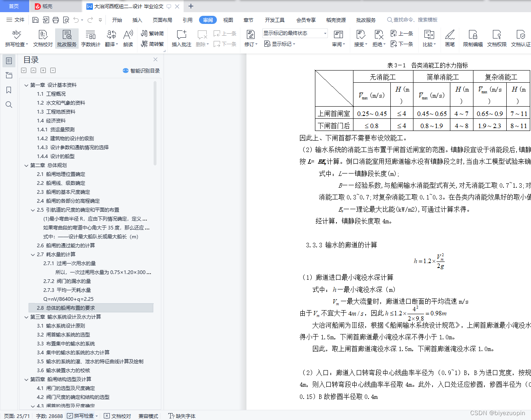Click the undo arrow icon
Screen dimensions: 531x420
coord(76,20)
